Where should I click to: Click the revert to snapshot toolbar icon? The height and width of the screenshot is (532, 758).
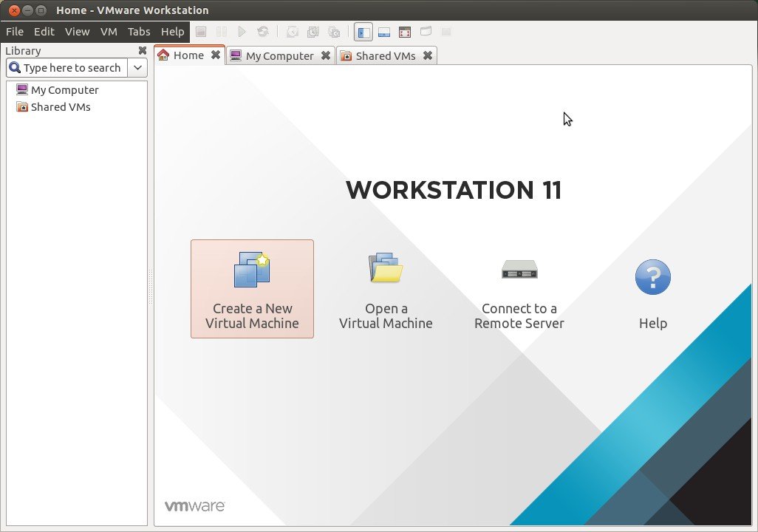pos(313,32)
